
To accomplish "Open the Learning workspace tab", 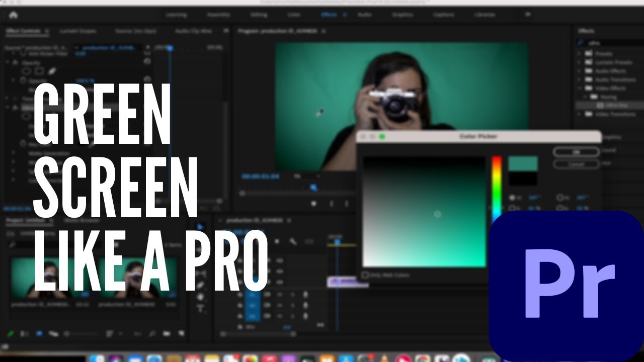I will click(176, 15).
